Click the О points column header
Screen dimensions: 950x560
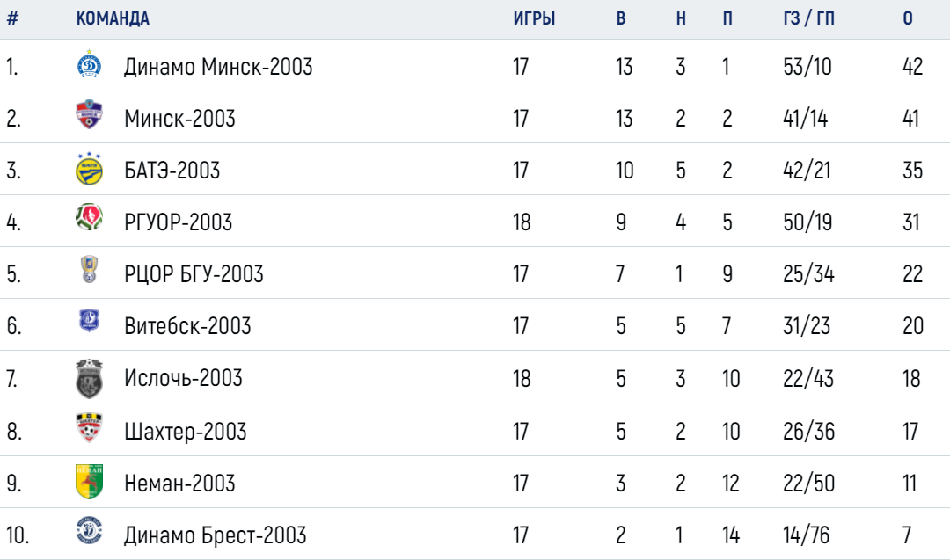pyautogui.click(x=908, y=18)
